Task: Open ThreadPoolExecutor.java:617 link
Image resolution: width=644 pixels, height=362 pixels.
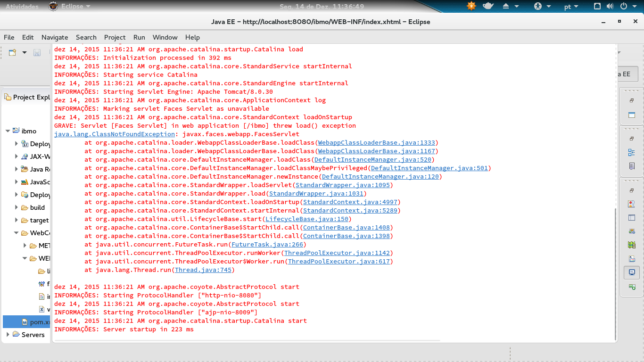Action: pyautogui.click(x=339, y=261)
